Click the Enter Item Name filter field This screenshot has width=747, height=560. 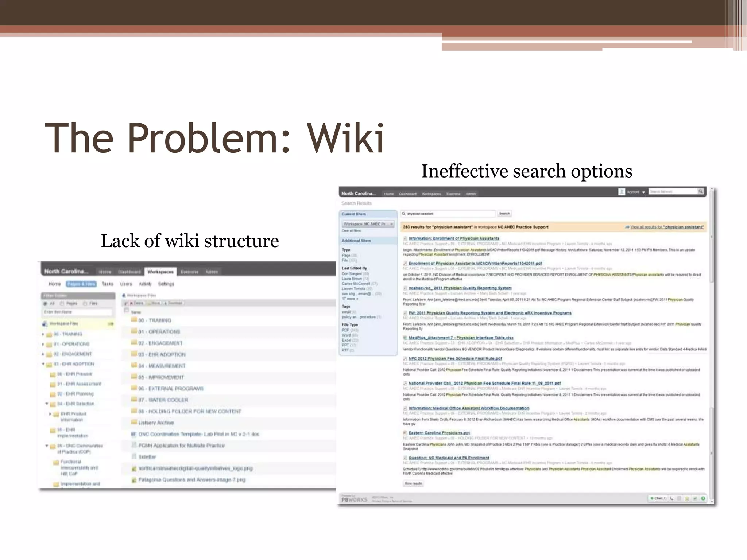77,312
